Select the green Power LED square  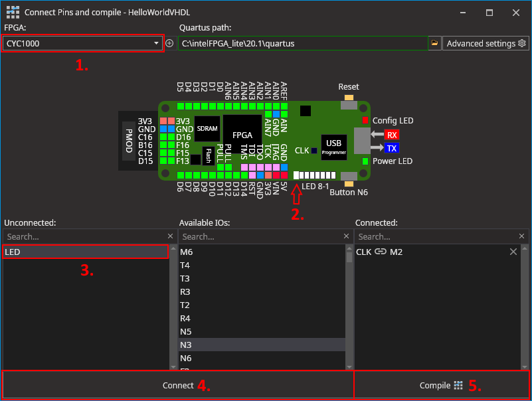coord(365,161)
